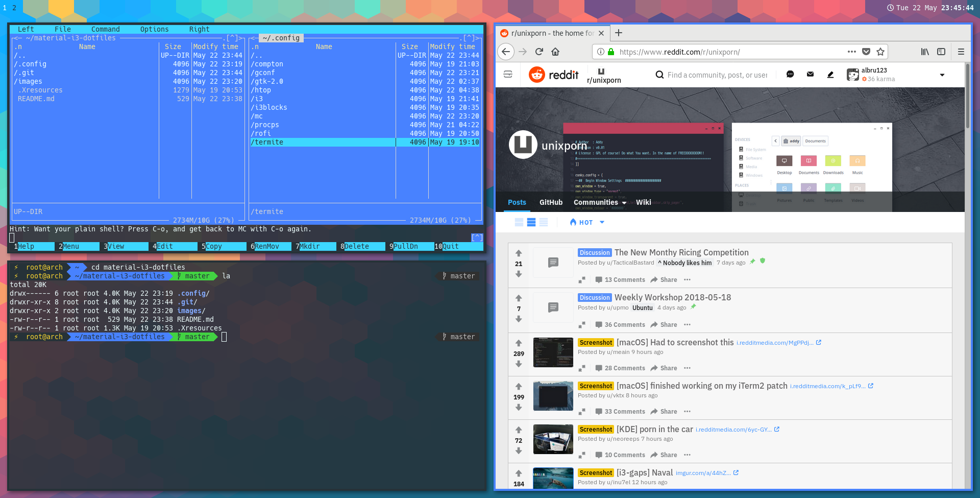
Task: Open a new browser tab
Action: tap(619, 33)
